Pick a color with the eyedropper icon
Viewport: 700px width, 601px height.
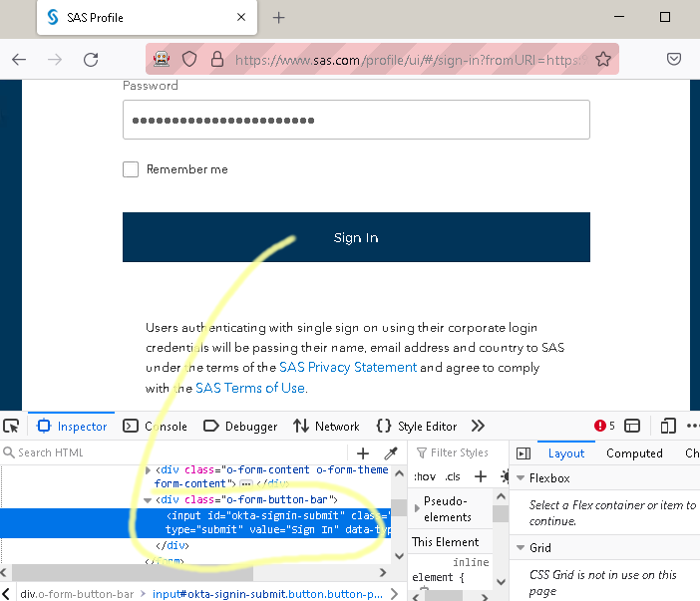pos(391,453)
